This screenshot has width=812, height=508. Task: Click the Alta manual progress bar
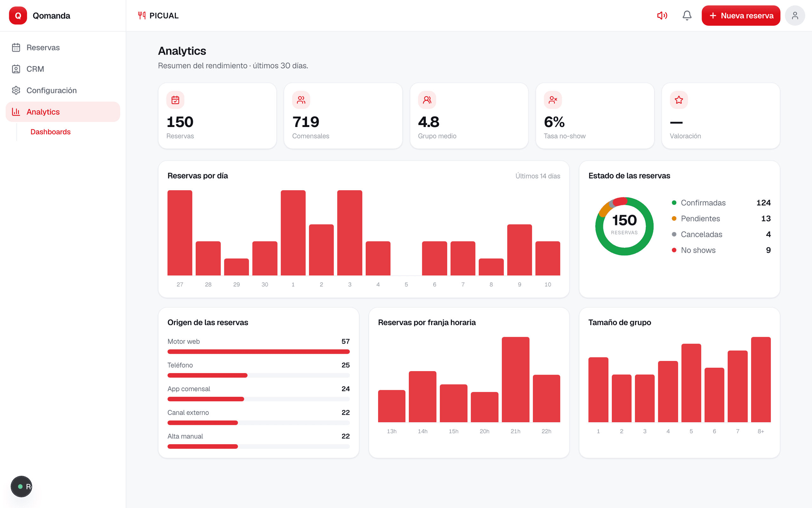pyautogui.click(x=259, y=446)
